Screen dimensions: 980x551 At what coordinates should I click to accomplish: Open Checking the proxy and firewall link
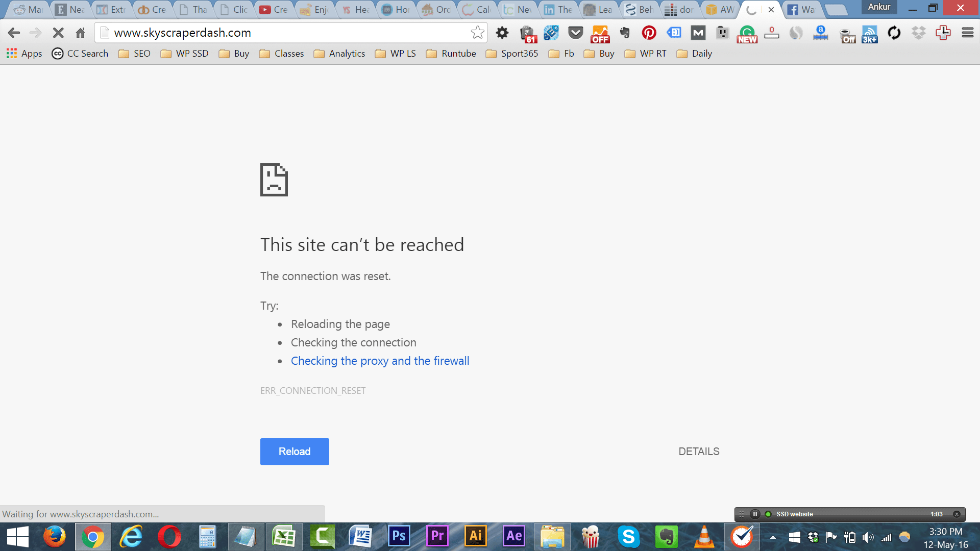coord(380,361)
